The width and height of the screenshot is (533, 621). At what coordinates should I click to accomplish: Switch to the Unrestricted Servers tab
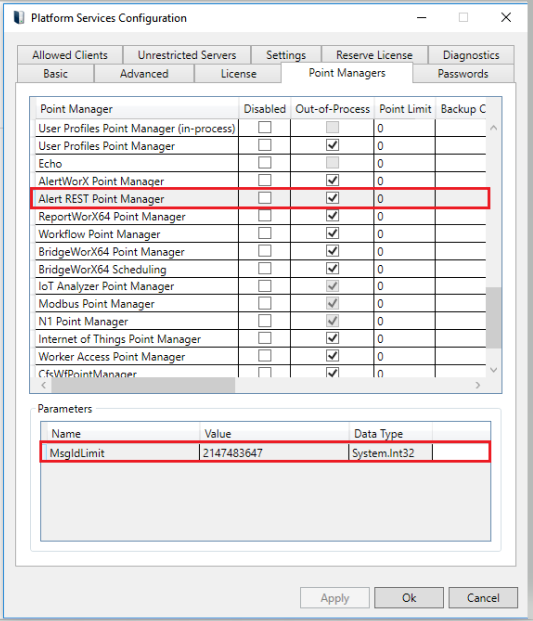point(187,55)
